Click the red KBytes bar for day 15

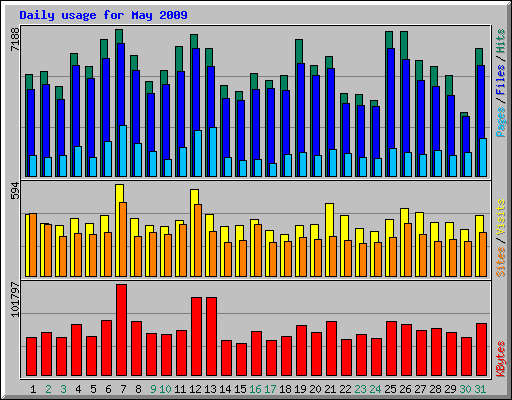[241, 360]
